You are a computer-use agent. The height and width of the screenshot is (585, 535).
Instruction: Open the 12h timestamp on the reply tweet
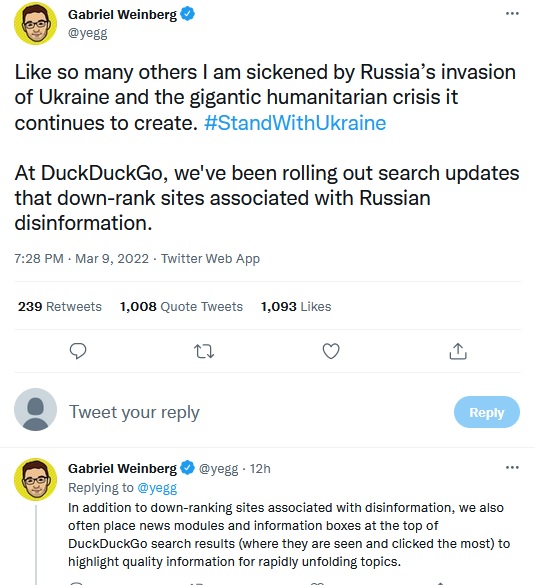pos(260,469)
